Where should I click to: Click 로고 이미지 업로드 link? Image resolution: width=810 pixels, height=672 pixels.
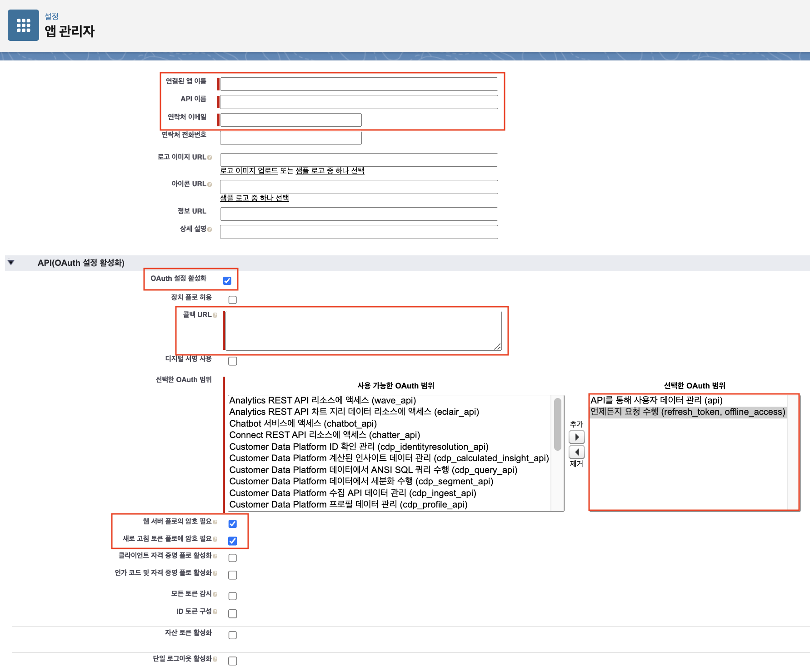click(249, 171)
